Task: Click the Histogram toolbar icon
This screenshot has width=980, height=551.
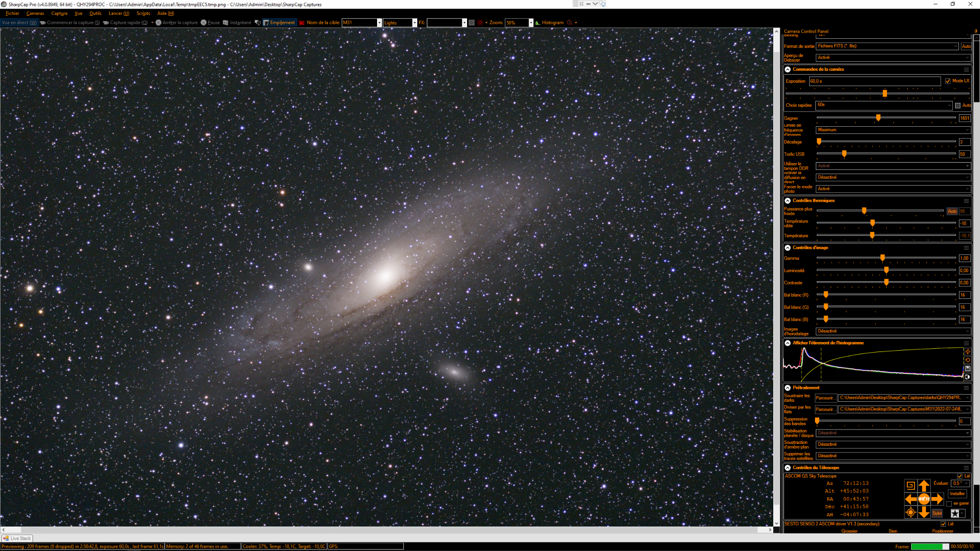Action: [549, 22]
